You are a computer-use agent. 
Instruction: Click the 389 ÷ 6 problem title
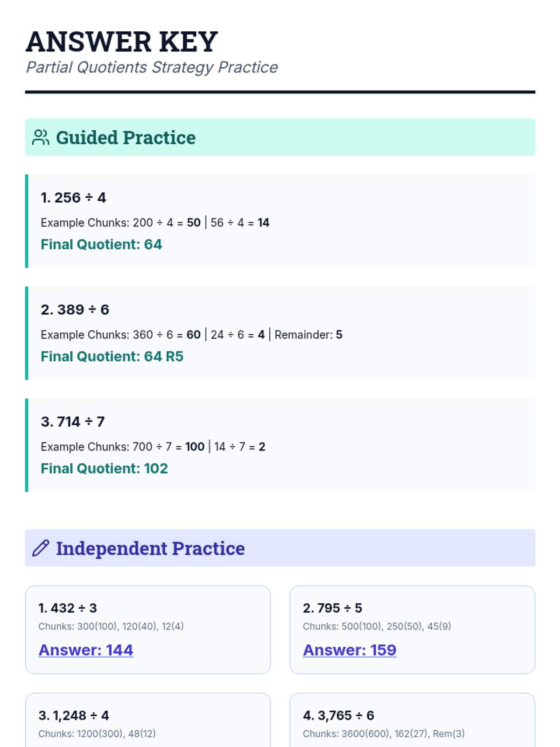pyautogui.click(x=75, y=310)
